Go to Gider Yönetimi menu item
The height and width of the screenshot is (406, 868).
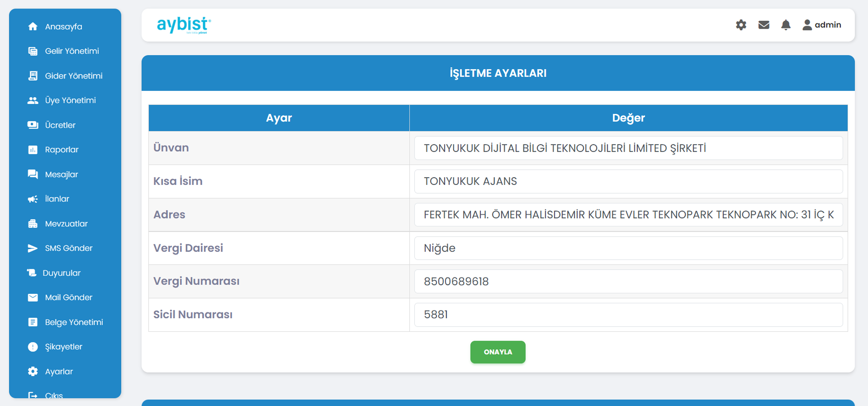tap(74, 76)
